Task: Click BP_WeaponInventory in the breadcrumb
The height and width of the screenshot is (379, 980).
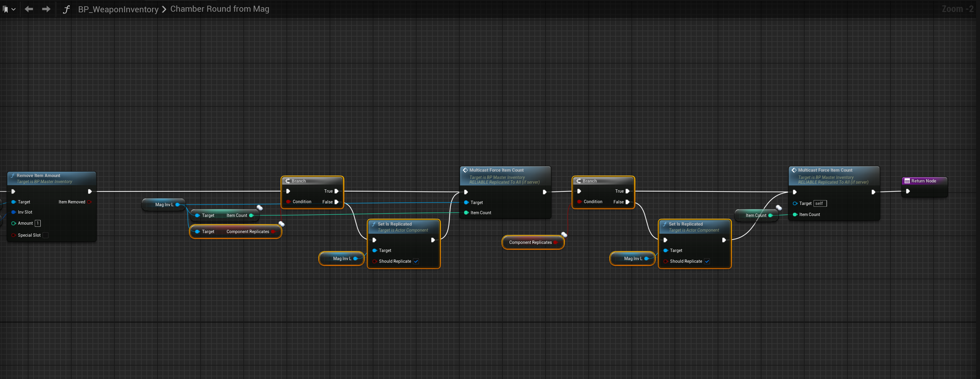Action: coord(118,9)
